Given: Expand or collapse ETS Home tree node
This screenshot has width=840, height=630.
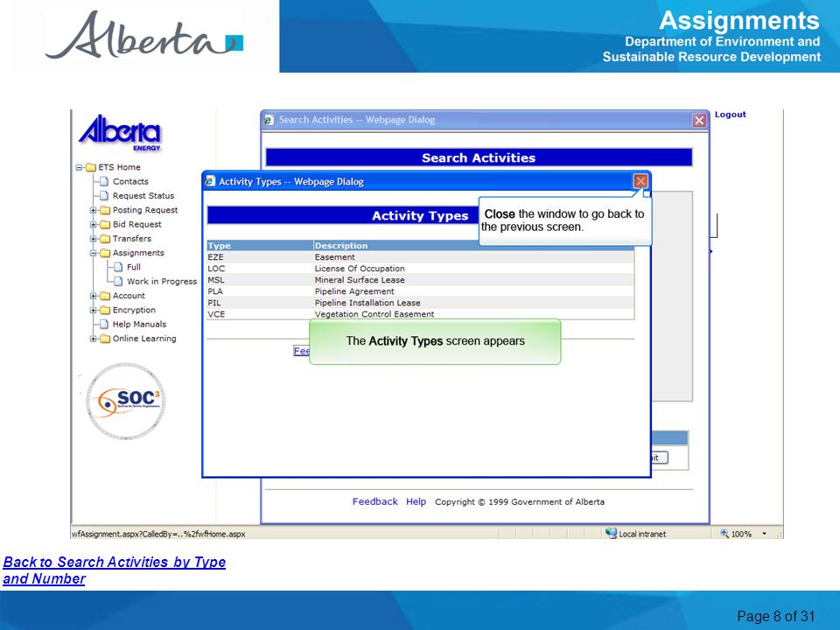Looking at the screenshot, I should (80, 167).
